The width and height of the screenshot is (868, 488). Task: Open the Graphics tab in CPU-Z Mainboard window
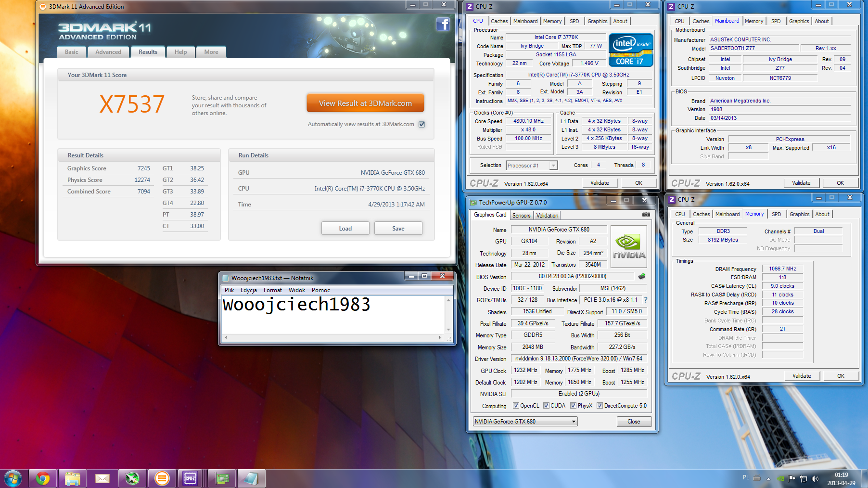click(799, 21)
